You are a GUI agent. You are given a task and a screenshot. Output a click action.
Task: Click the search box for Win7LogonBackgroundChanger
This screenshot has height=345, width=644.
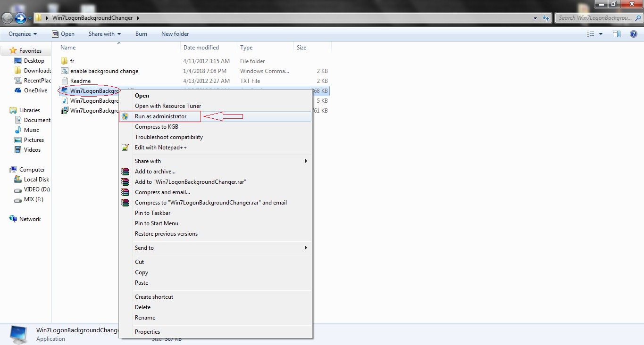[594, 18]
